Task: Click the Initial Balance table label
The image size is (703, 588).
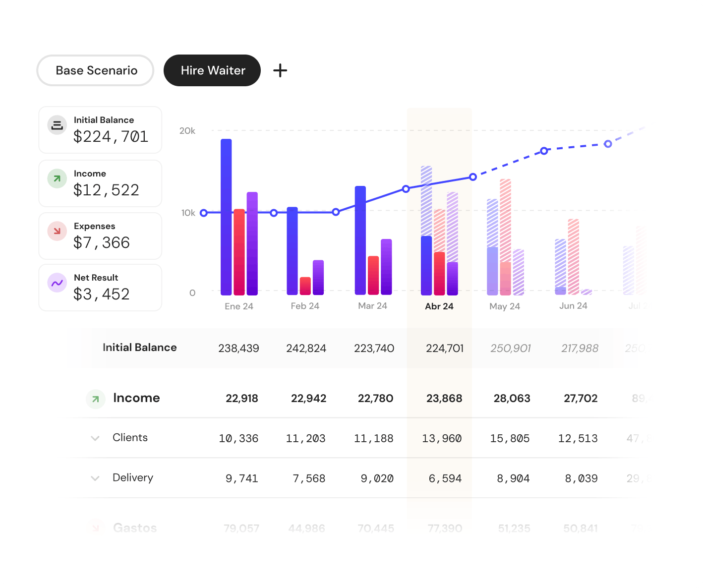Action: coord(139,348)
